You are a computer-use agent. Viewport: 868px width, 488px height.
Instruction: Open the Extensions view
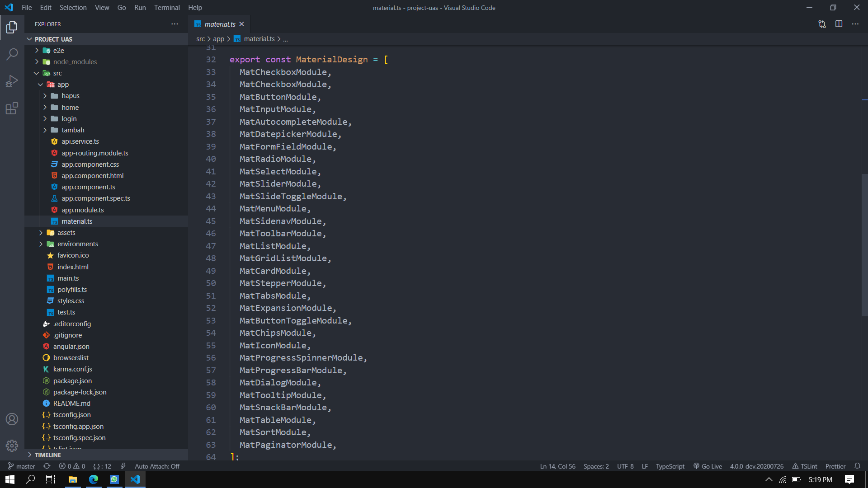tap(12, 108)
